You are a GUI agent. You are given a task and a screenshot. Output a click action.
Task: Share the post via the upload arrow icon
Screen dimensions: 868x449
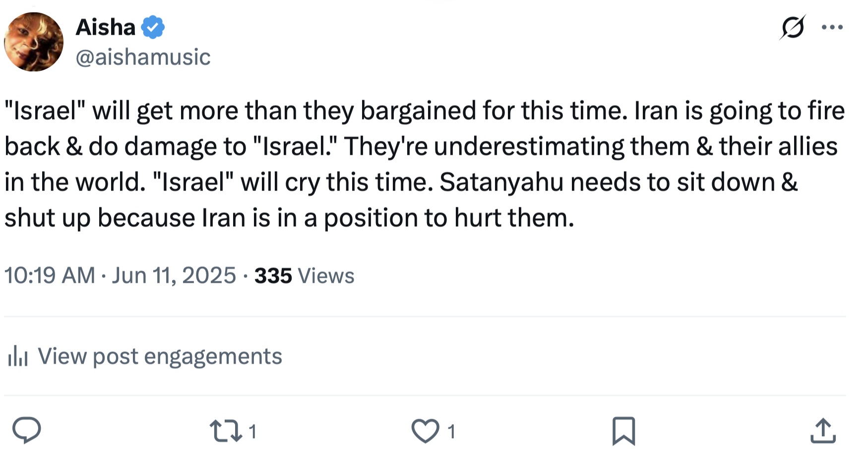pos(823,431)
